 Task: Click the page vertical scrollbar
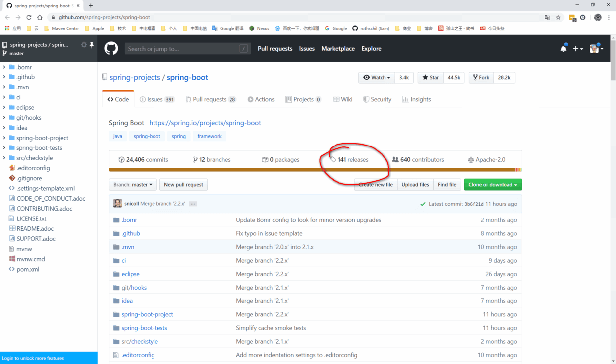[x=613, y=60]
